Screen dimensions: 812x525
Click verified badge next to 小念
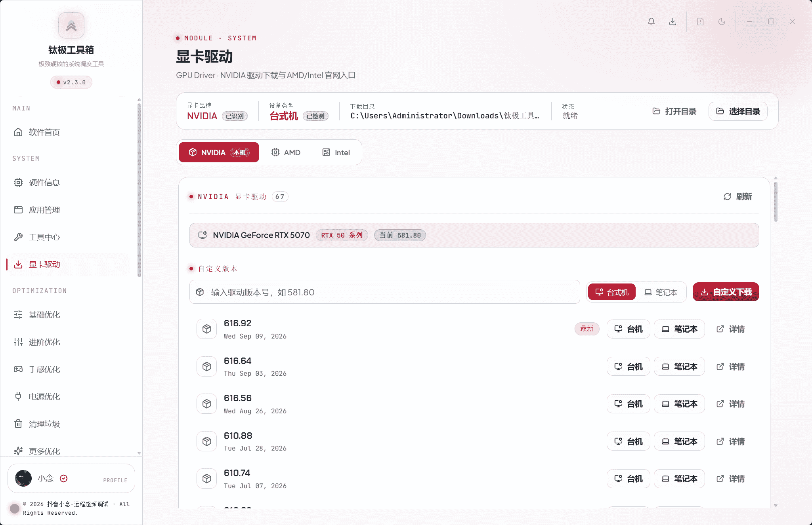(x=63, y=478)
